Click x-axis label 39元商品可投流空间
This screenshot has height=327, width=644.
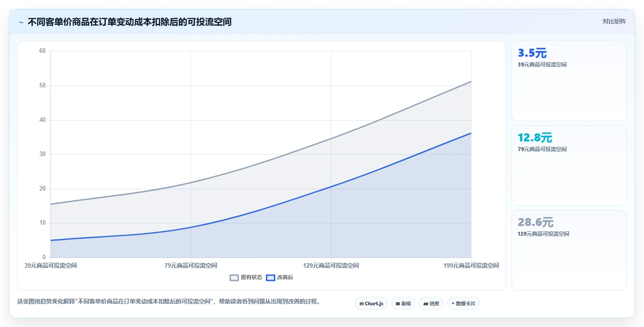[51, 266]
